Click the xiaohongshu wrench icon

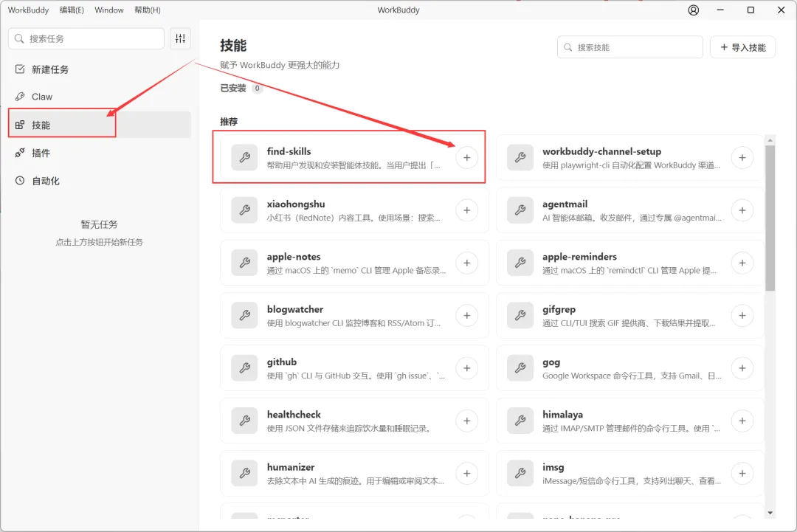pos(244,210)
